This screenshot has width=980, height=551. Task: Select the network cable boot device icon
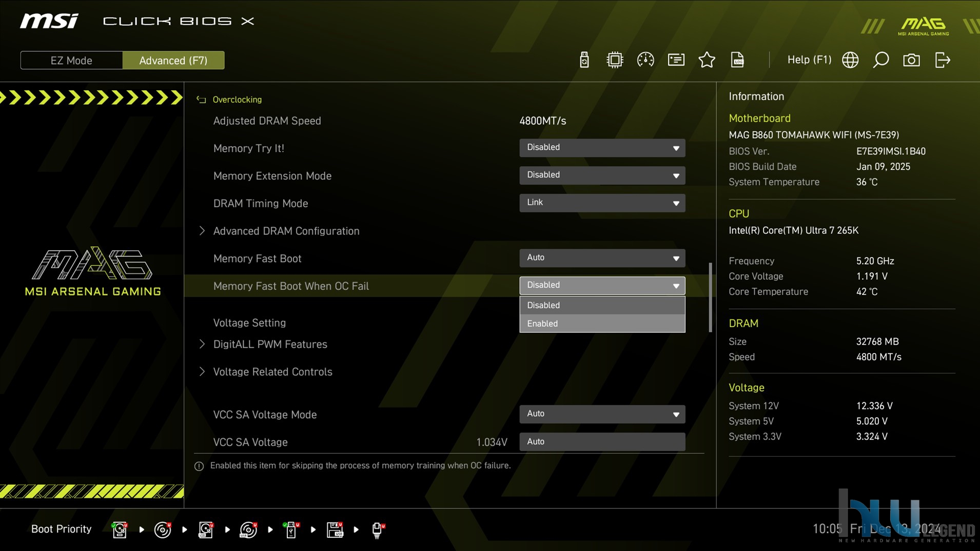pos(378,529)
